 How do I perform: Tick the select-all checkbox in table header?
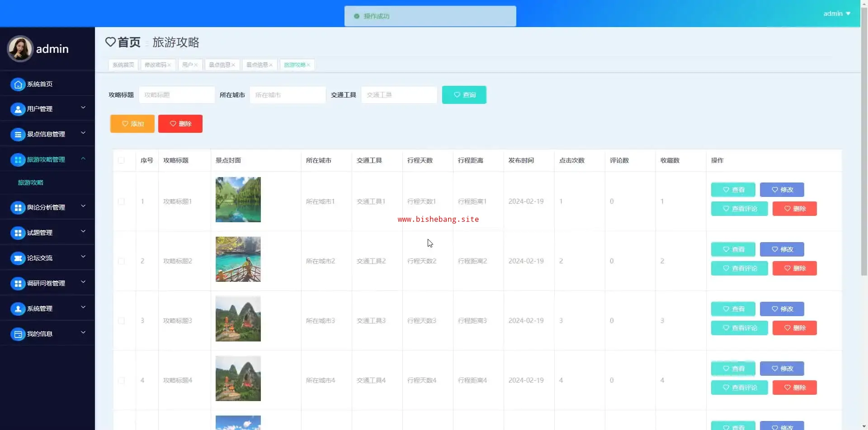(121, 160)
